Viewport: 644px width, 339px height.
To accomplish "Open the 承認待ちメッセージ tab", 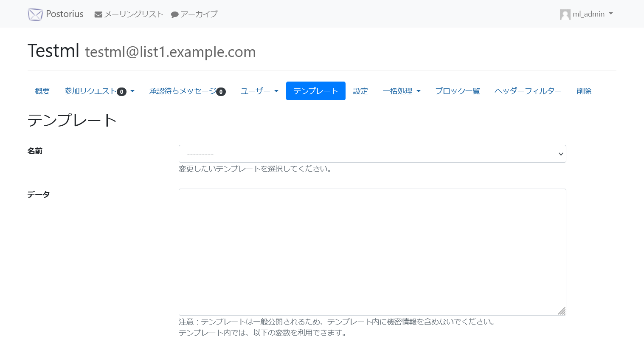I will (x=188, y=91).
